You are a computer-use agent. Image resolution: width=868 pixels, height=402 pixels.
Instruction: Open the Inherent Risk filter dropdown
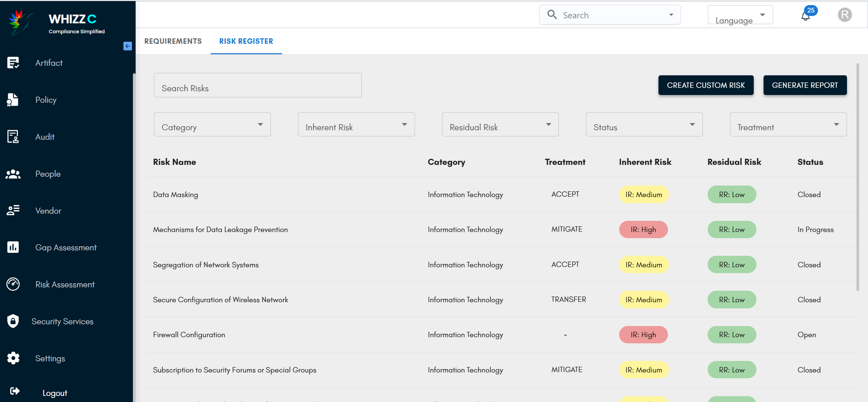[356, 125]
